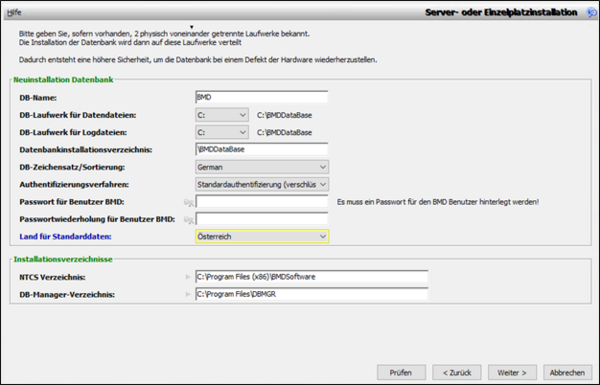Open DB-Laufwerk für Datendateien drive dropdown
Image resolution: width=600 pixels, height=385 pixels.
222,115
